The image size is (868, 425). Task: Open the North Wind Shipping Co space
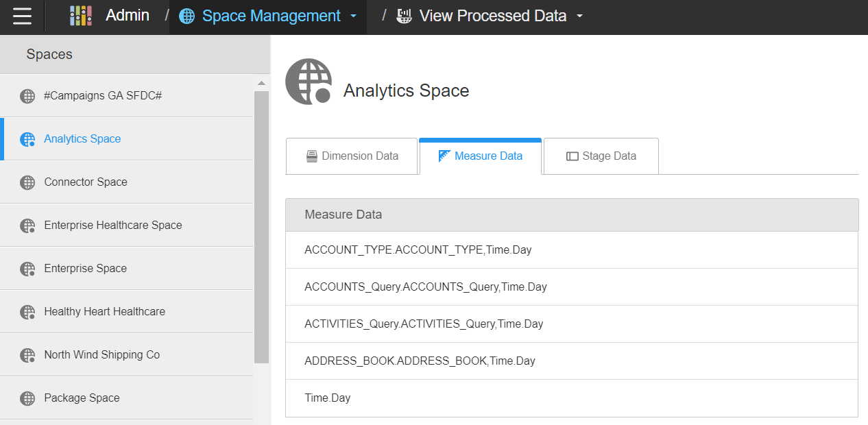pos(101,355)
